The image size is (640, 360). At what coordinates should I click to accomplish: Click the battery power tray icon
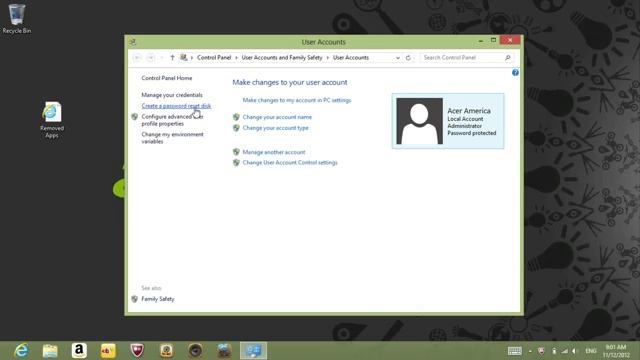tap(554, 351)
